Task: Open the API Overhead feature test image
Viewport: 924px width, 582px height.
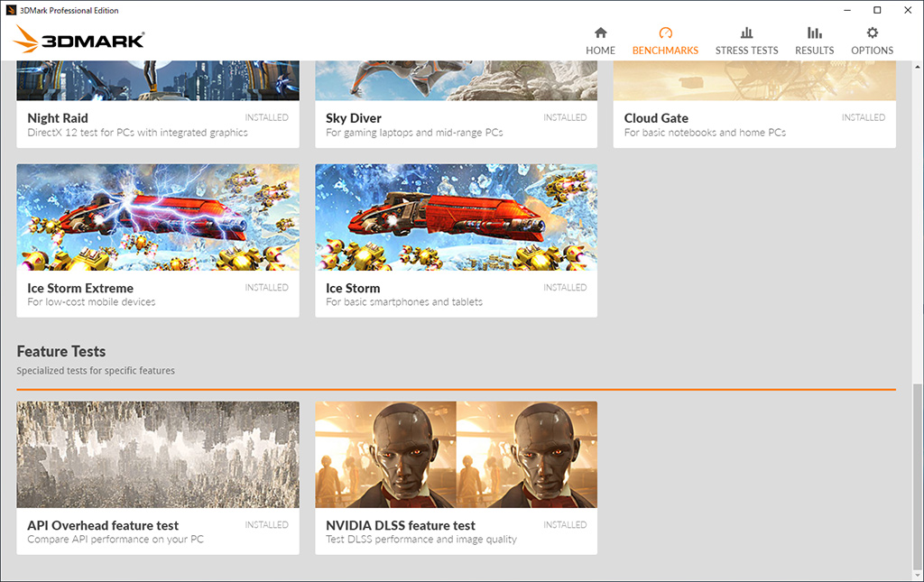Action: [158, 455]
